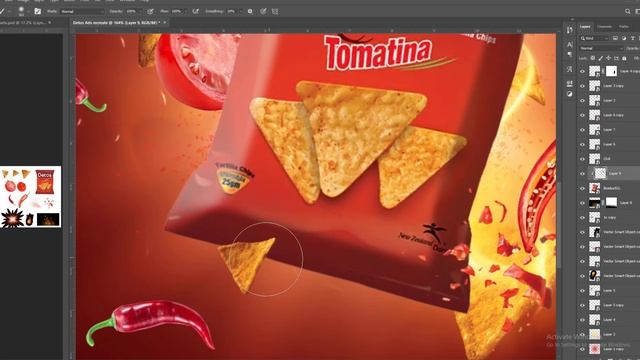Expand the Flow slider arrow
This screenshot has height=360, width=640.
click(x=186, y=11)
